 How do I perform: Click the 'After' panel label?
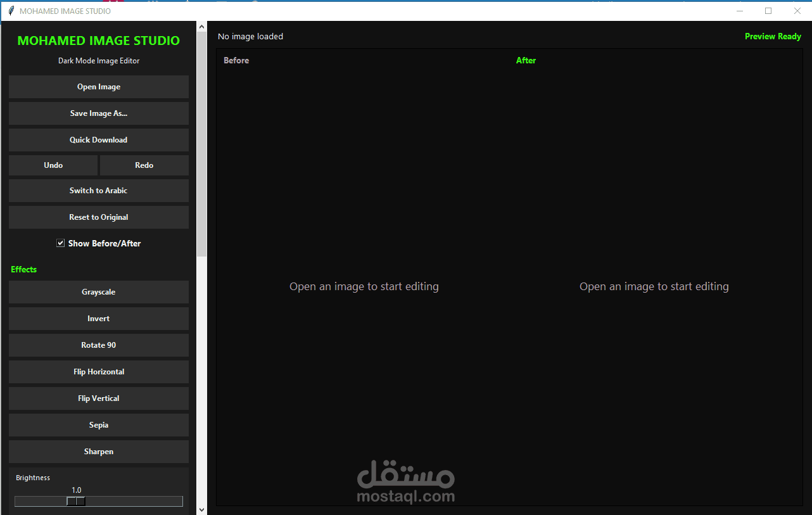pyautogui.click(x=526, y=61)
